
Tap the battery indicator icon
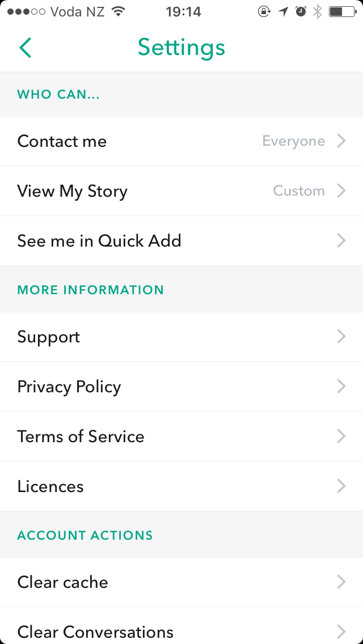click(343, 11)
